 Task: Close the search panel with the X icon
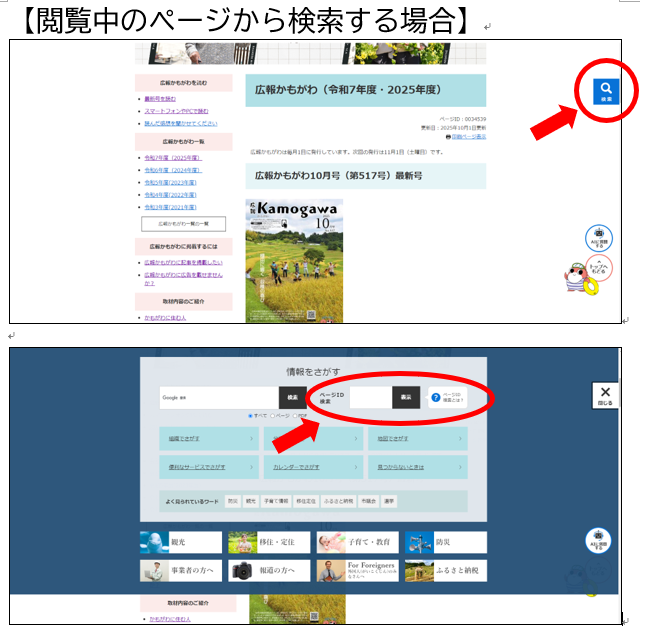coord(604,395)
